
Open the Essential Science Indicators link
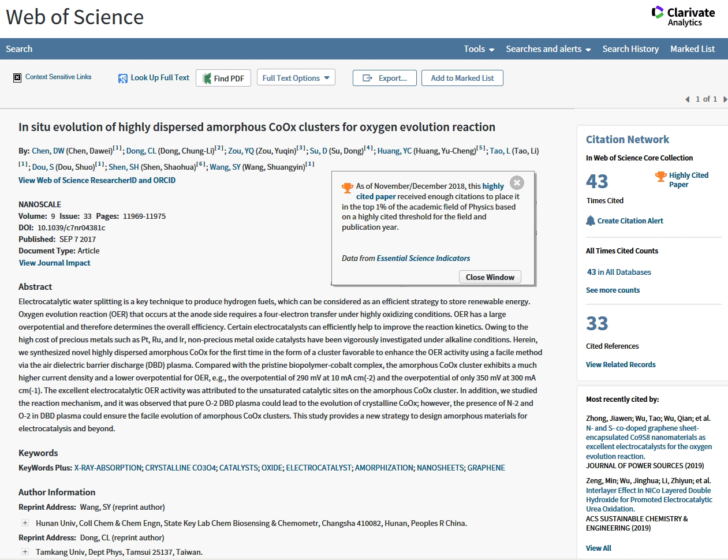[423, 258]
